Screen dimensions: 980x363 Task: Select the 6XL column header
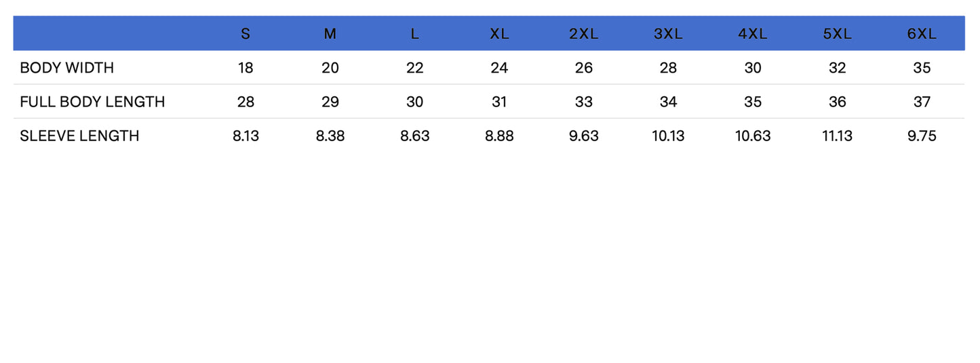(x=922, y=34)
